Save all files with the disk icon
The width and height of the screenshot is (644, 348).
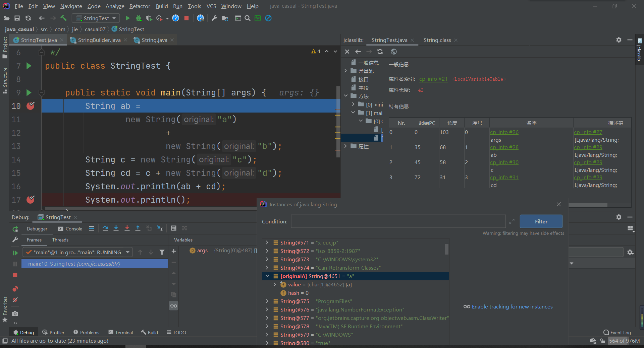(x=17, y=18)
